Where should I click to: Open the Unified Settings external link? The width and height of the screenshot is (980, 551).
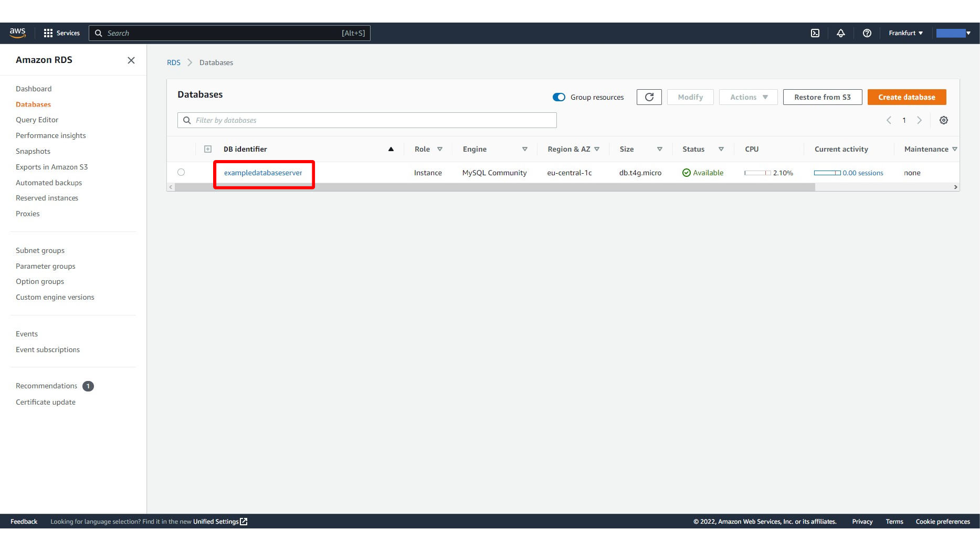[220, 522]
